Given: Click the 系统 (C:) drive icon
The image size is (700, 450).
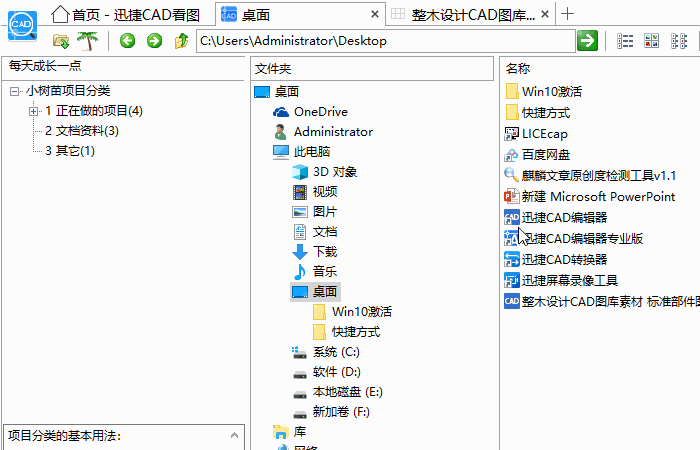Looking at the screenshot, I should [300, 352].
